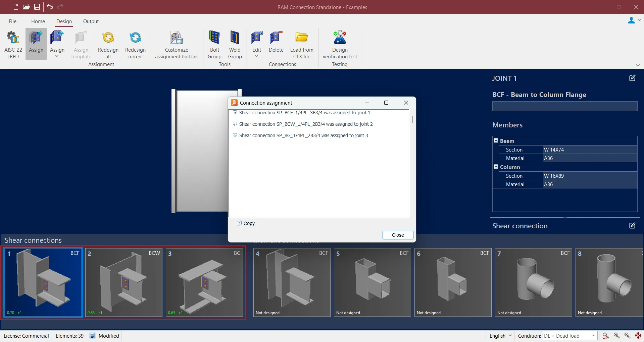Click the License: Commercial status text
This screenshot has width=644, height=342.
pos(26,336)
